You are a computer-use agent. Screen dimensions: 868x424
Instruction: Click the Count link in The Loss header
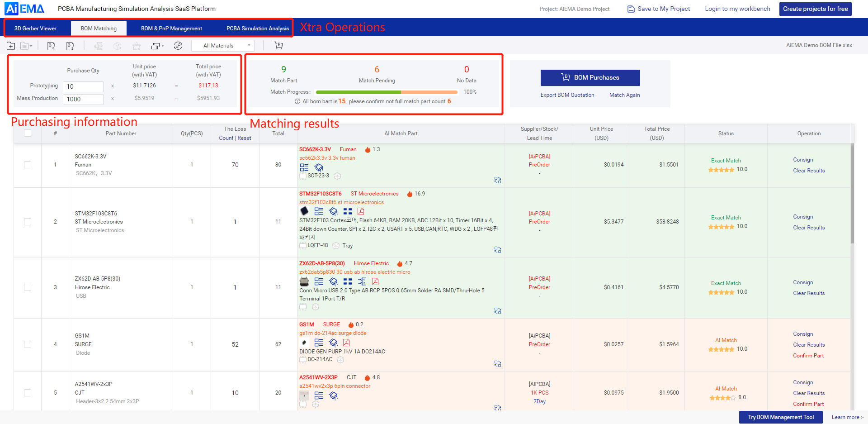(x=226, y=138)
